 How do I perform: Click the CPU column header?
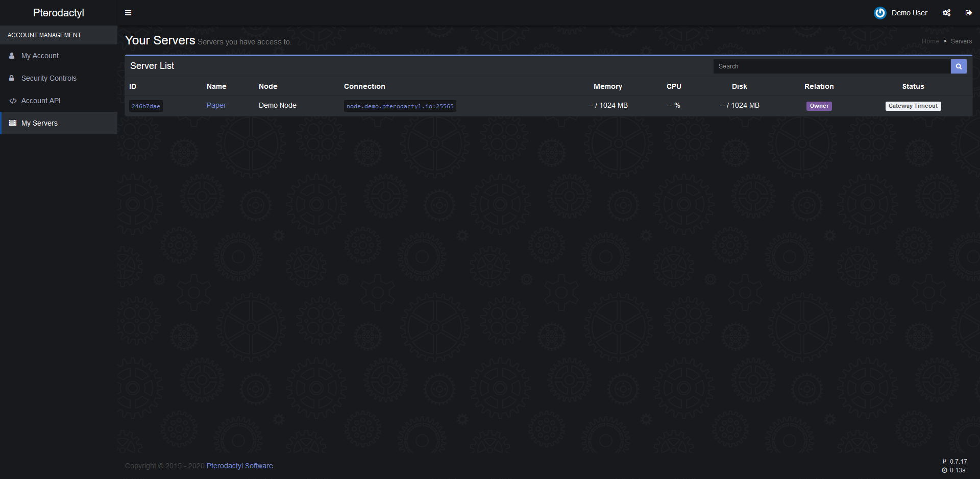[674, 86]
